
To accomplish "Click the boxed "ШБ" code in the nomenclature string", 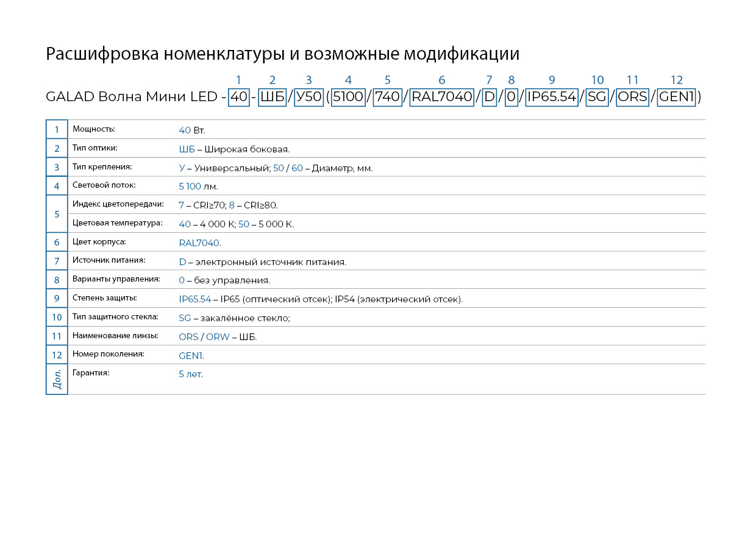I will 272,97.
